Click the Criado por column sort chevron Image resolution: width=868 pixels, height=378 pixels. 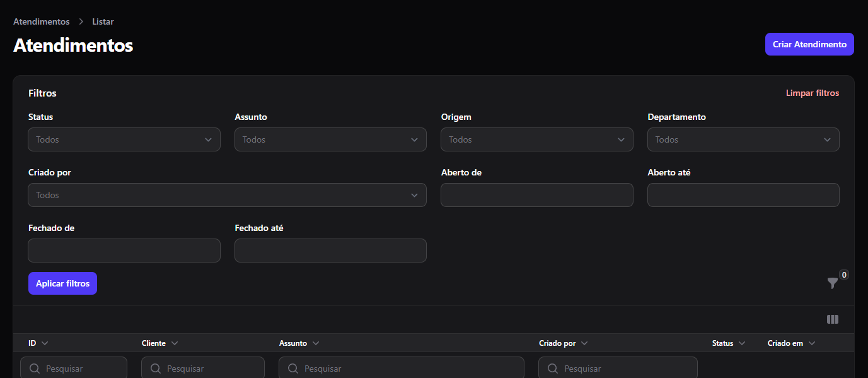(584, 343)
